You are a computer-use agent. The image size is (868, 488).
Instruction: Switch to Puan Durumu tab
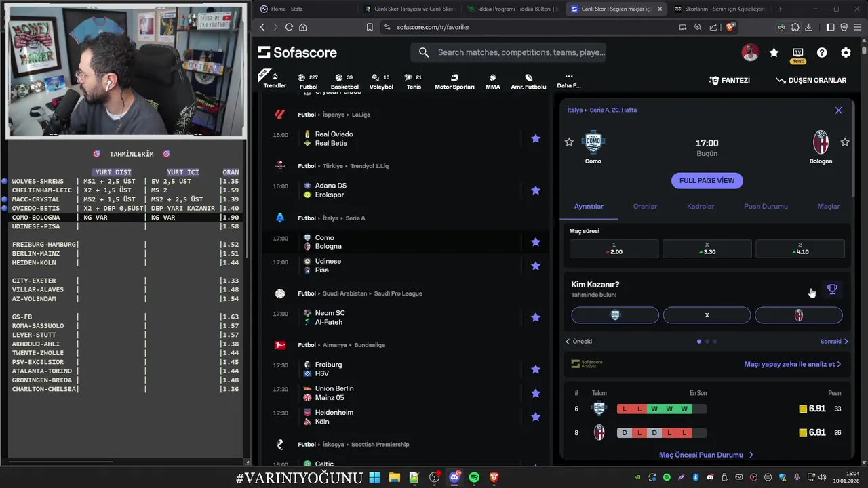pos(766,207)
